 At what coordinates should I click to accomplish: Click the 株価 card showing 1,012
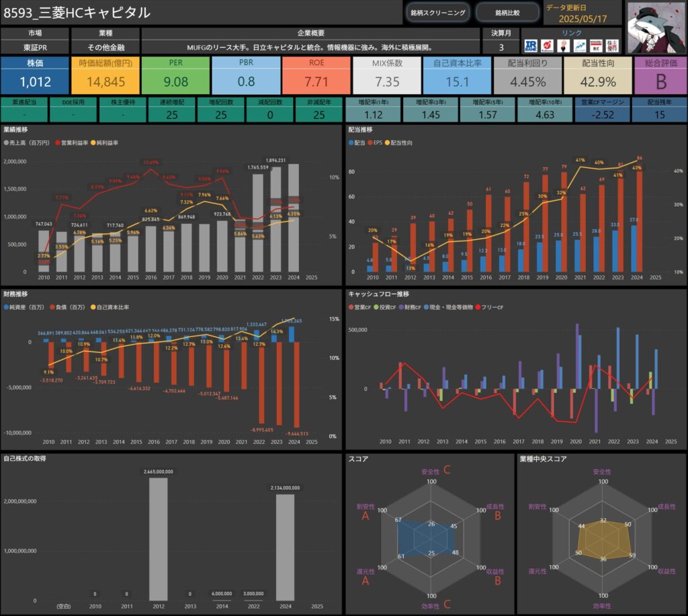coord(35,75)
